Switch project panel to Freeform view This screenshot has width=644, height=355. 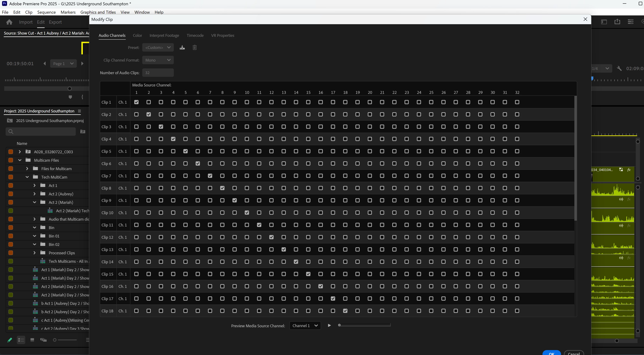[x=43, y=340]
